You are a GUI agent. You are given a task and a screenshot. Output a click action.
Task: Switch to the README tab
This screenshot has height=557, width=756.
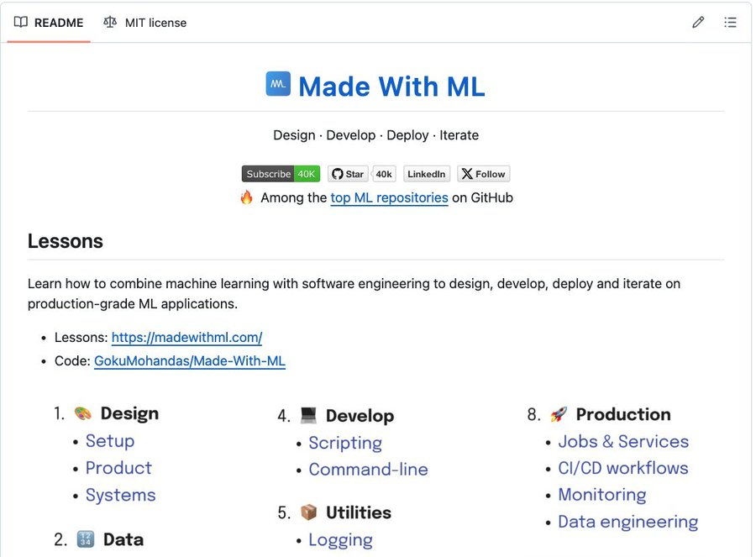pos(49,23)
